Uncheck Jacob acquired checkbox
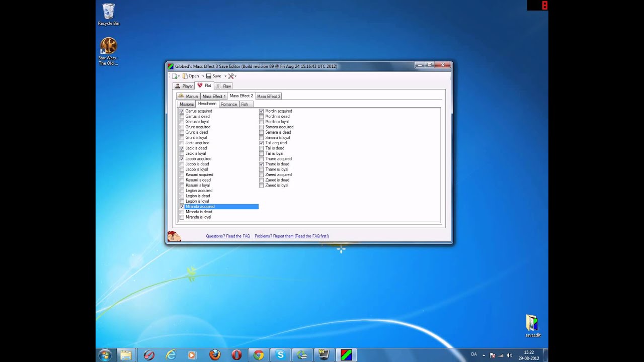This screenshot has width=644, height=362. (x=182, y=159)
